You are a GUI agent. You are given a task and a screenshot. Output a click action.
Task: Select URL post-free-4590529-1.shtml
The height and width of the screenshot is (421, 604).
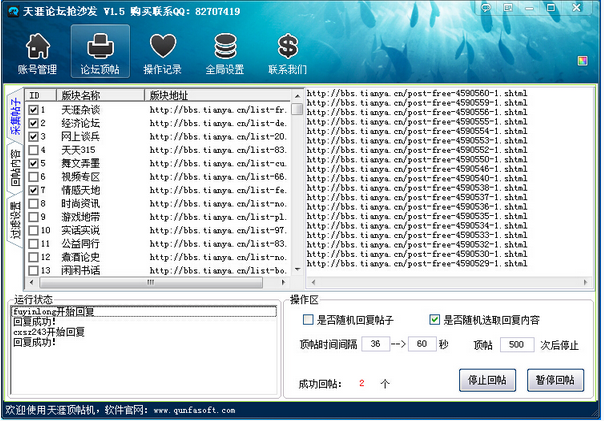tap(417, 263)
